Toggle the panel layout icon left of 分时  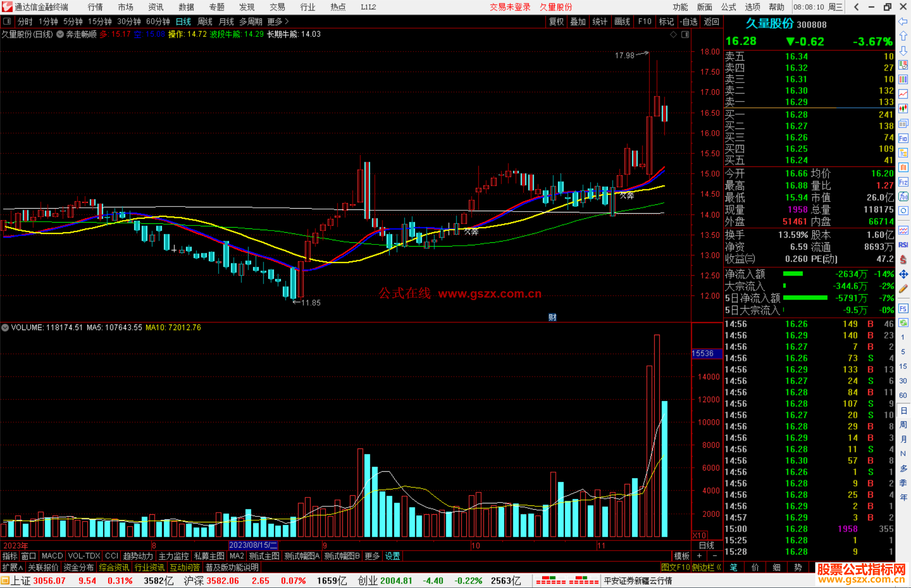coord(7,21)
